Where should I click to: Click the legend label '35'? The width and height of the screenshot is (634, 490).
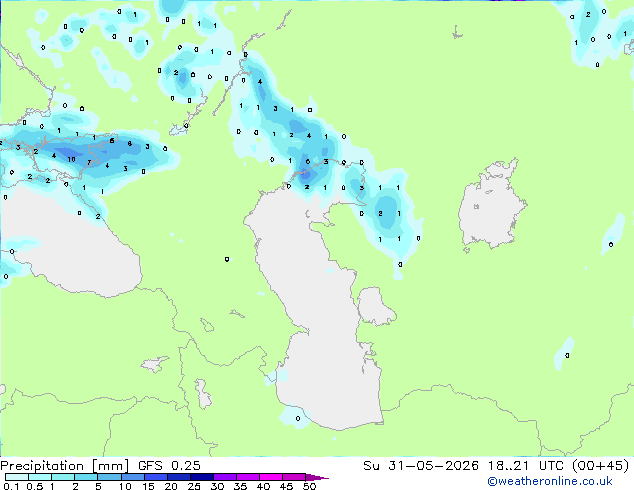coord(240,486)
